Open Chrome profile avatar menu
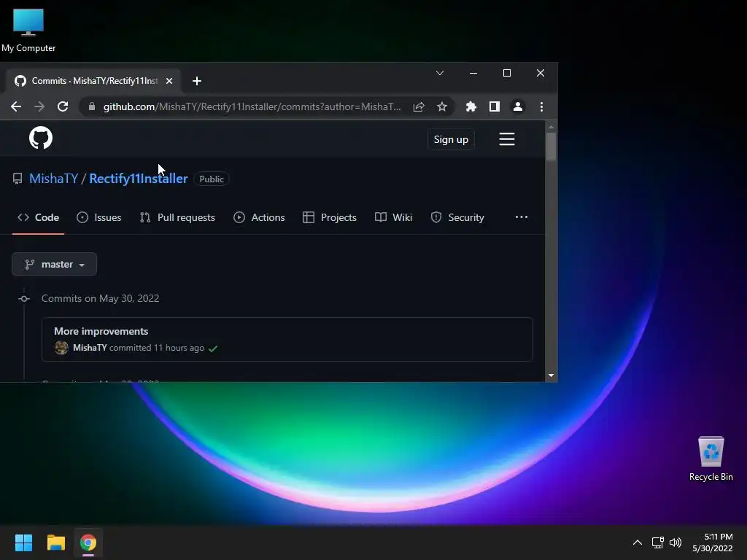The image size is (747, 560). click(518, 106)
